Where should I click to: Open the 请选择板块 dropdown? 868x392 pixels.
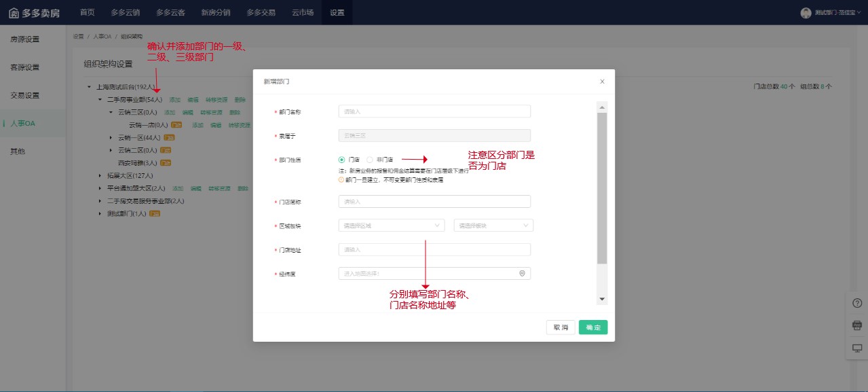(x=493, y=225)
